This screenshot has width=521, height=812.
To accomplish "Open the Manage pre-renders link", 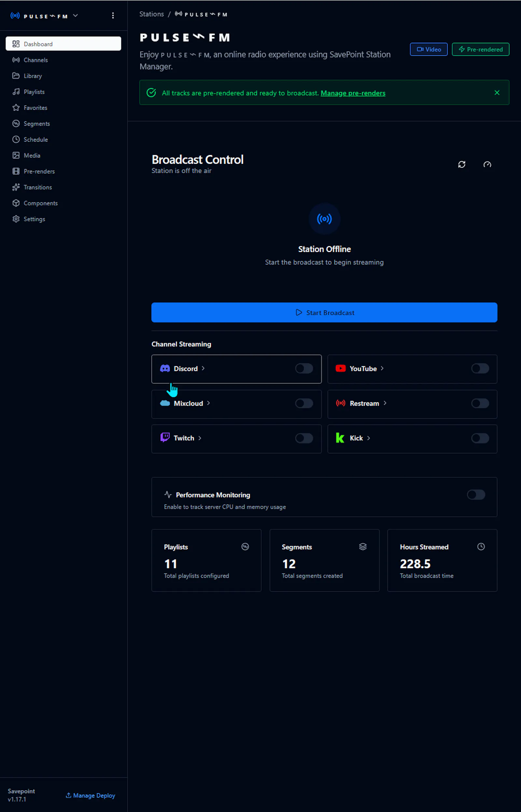I will click(x=353, y=93).
